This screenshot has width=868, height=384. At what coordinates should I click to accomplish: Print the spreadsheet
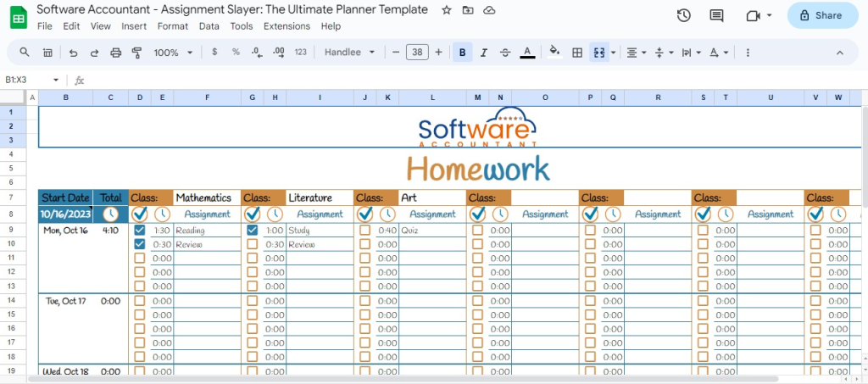(115, 53)
